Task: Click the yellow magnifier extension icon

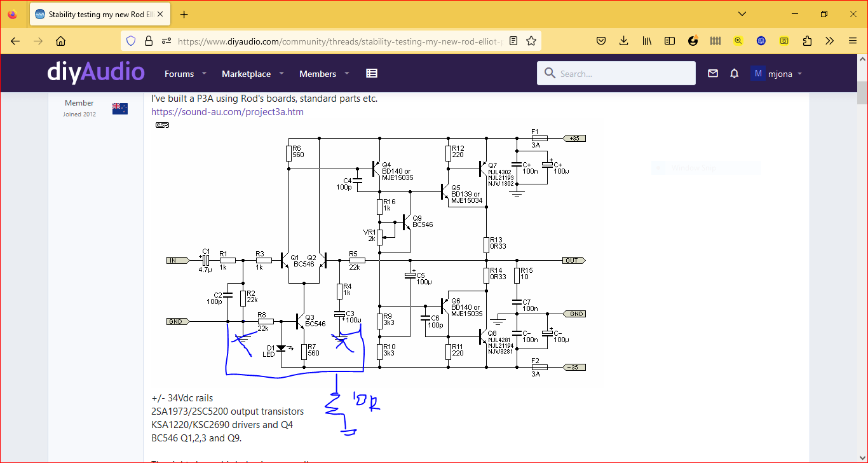Action: (738, 41)
